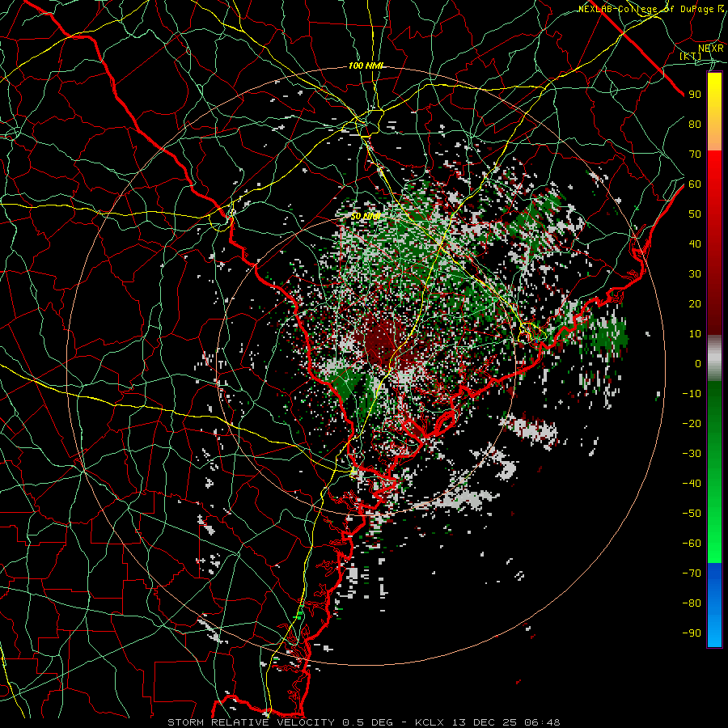The height and width of the screenshot is (728, 728).
Task: Click the 90 knot value on the velocity scale
Action: (695, 94)
